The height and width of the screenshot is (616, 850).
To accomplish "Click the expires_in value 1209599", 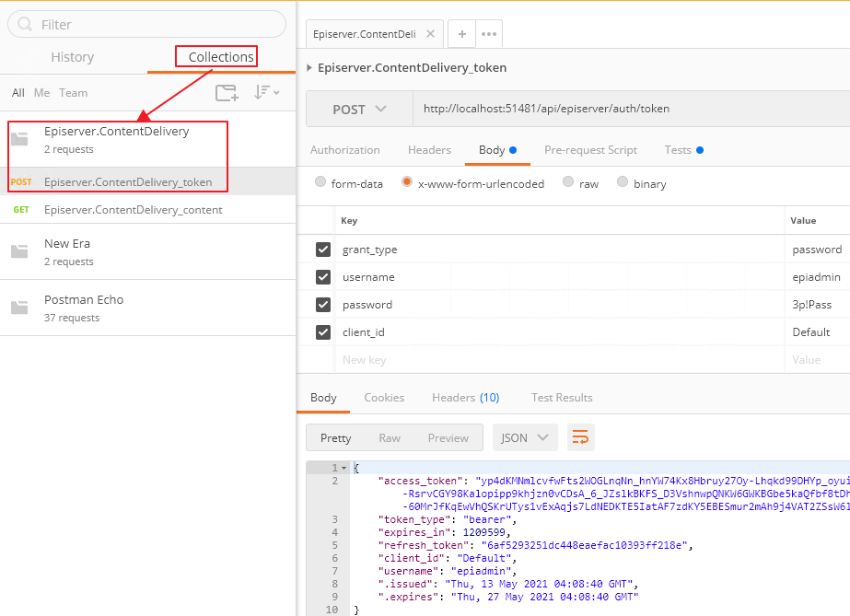I will (x=484, y=532).
